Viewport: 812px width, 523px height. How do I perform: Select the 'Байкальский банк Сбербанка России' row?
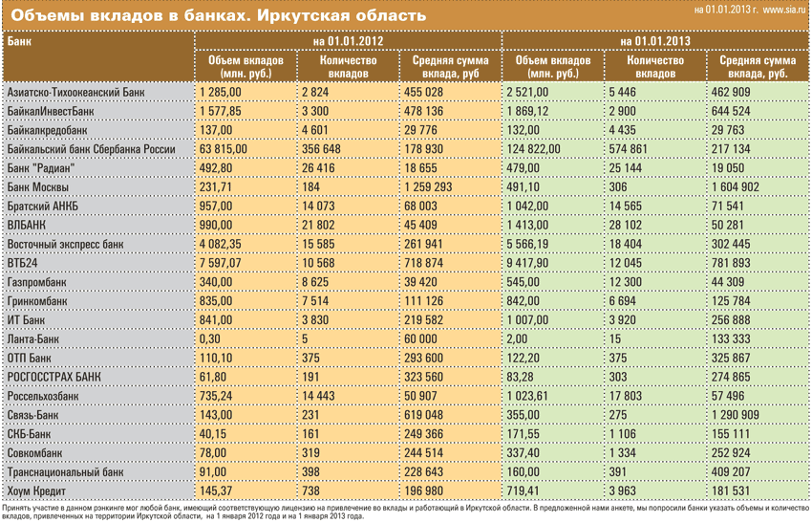92,149
